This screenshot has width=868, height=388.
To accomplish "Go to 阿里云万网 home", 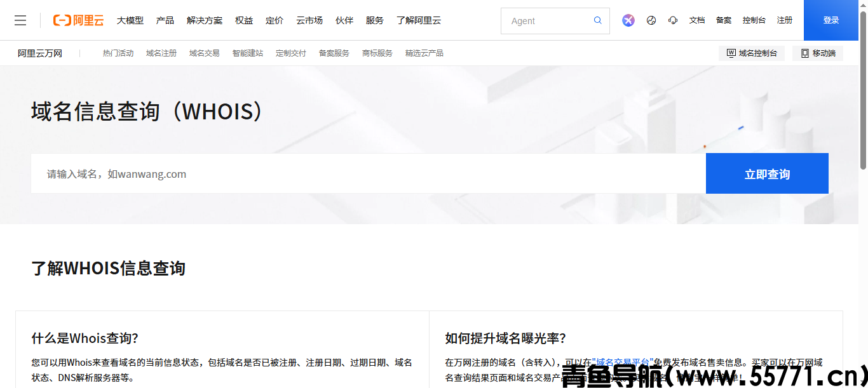I will 40,53.
